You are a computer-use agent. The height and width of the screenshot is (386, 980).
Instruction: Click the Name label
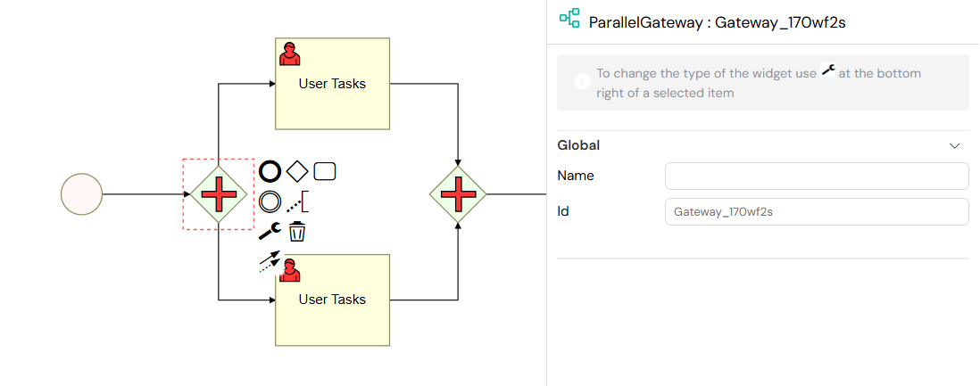[x=575, y=177]
